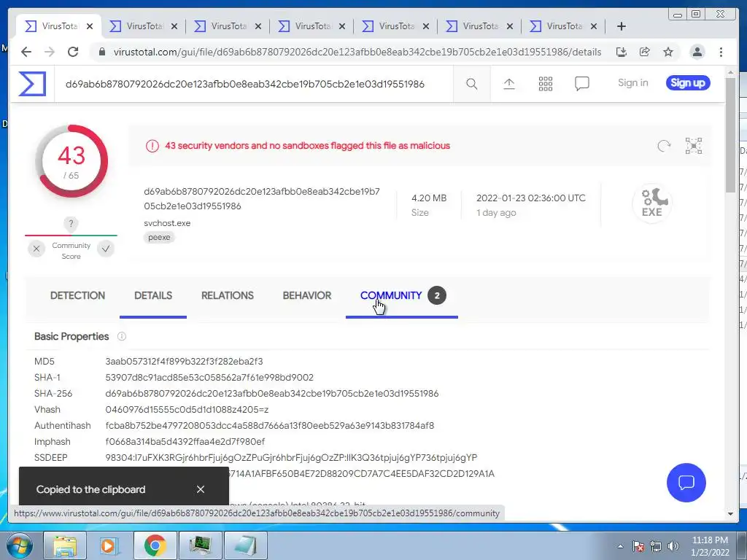747x560 pixels.
Task: Select the SHA-1 hash value
Action: [209, 378]
